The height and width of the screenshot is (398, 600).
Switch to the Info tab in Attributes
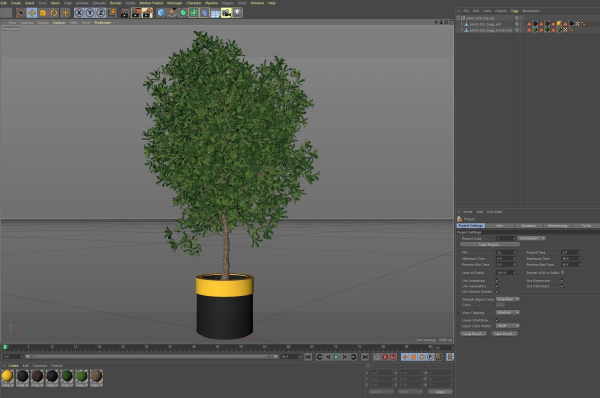499,226
